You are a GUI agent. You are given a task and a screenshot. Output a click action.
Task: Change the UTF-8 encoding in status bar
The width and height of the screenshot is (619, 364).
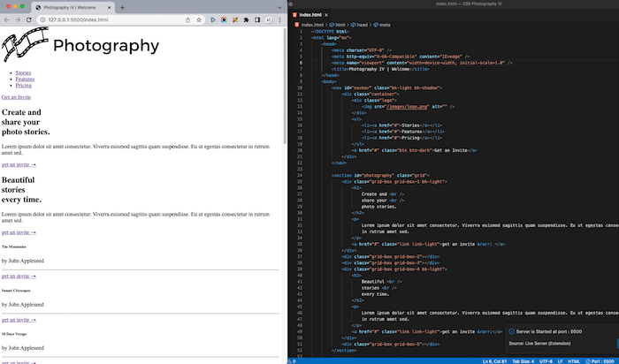click(x=546, y=361)
